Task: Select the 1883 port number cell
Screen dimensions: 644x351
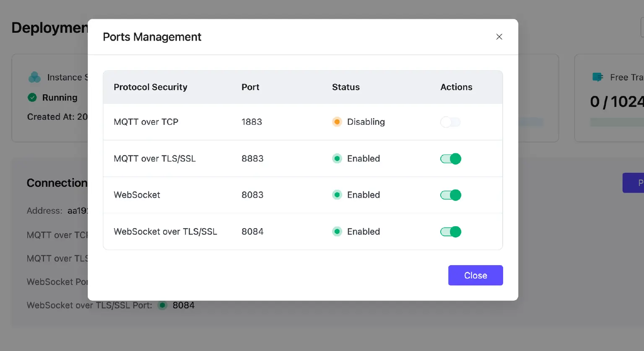Action: click(x=252, y=122)
